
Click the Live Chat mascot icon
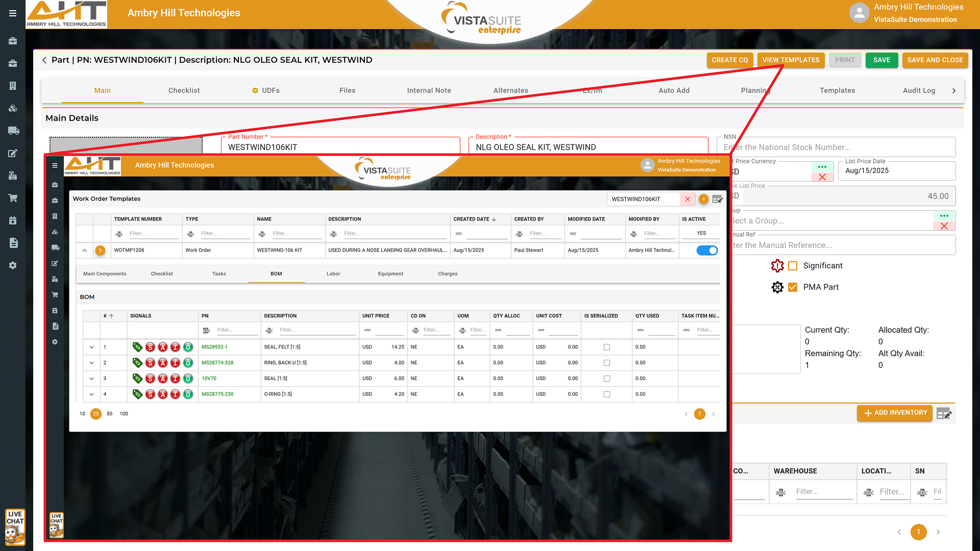click(15, 528)
